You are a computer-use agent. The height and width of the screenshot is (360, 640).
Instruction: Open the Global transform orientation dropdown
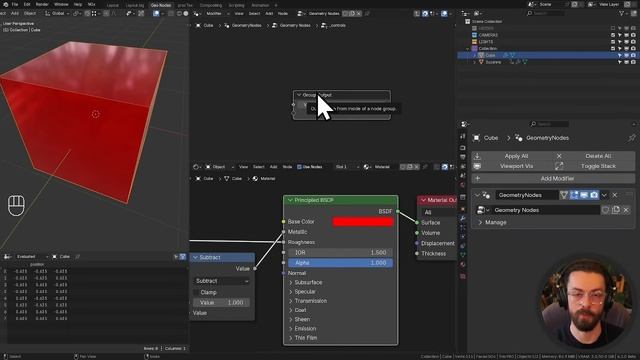[57, 13]
